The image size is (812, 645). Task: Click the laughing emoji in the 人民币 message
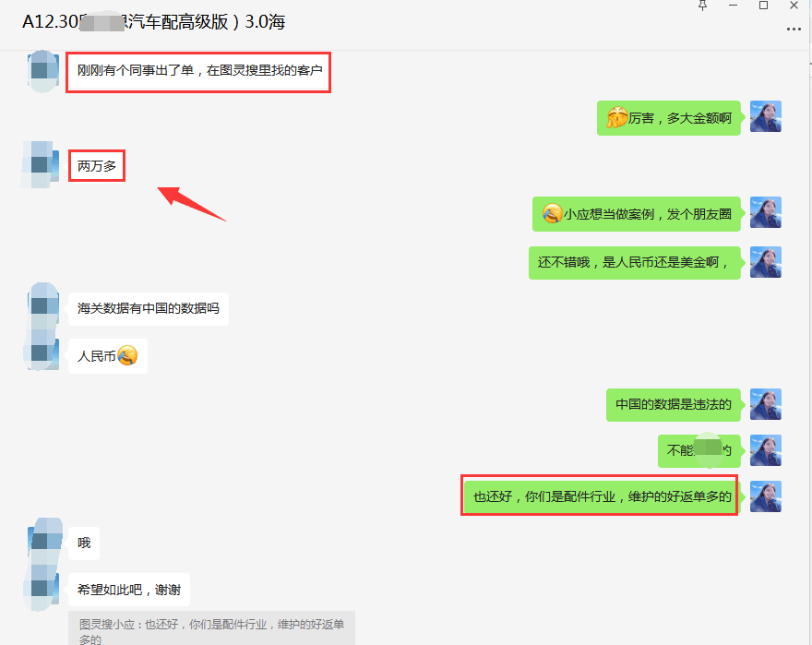pyautogui.click(x=127, y=355)
